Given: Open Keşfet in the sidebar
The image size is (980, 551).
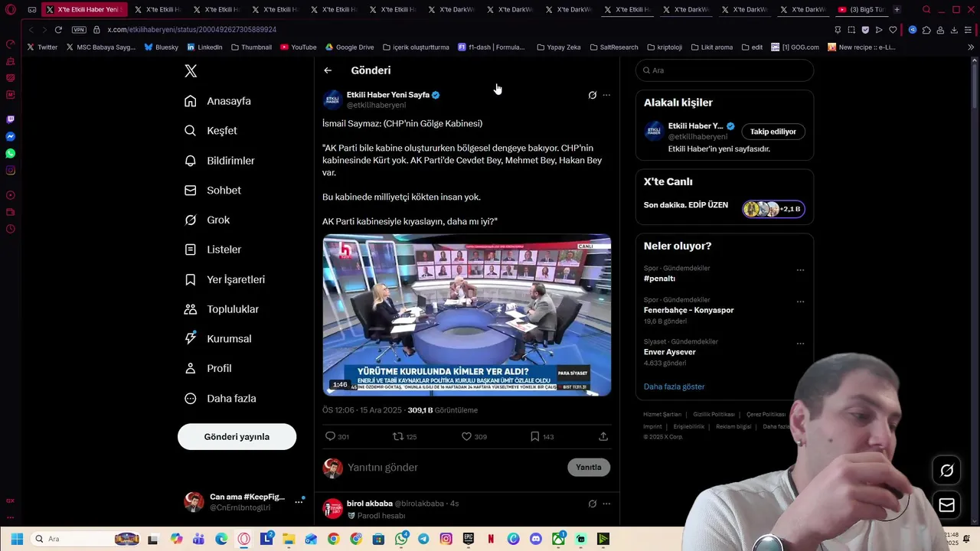Looking at the screenshot, I should pos(211,131).
